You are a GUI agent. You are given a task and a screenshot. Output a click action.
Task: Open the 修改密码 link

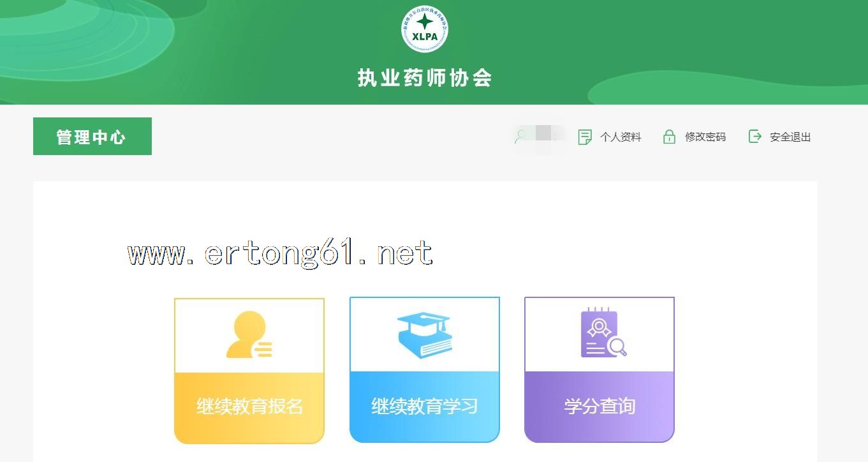pyautogui.click(x=705, y=137)
